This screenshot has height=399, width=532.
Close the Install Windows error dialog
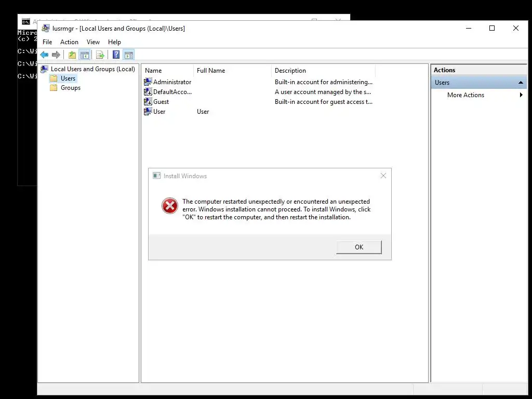pos(383,176)
